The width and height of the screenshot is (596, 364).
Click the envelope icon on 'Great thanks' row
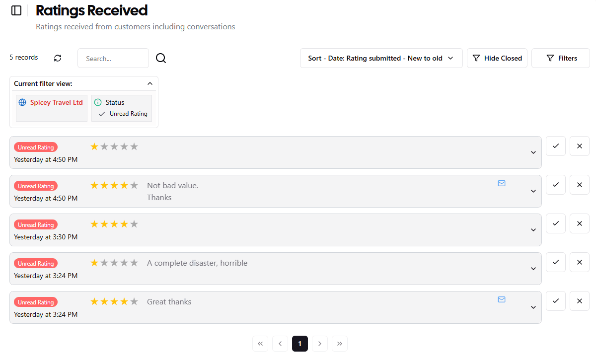[x=502, y=299]
